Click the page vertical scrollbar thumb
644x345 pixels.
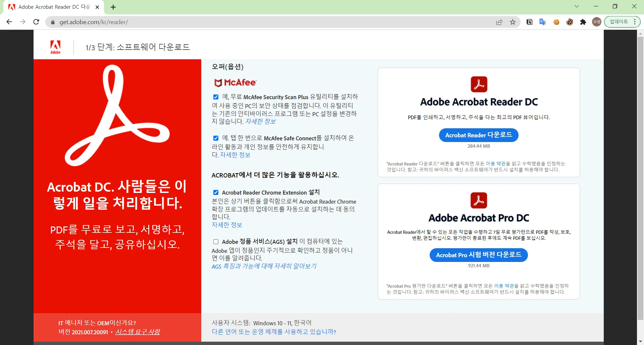coord(640,178)
